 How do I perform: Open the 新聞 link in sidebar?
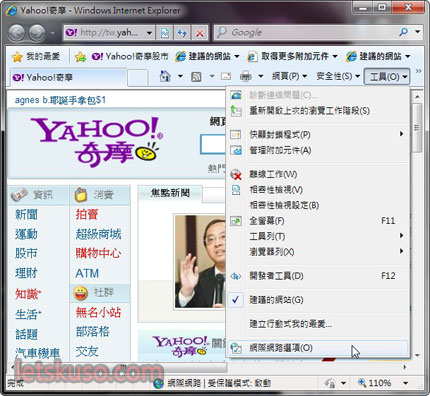point(26,214)
